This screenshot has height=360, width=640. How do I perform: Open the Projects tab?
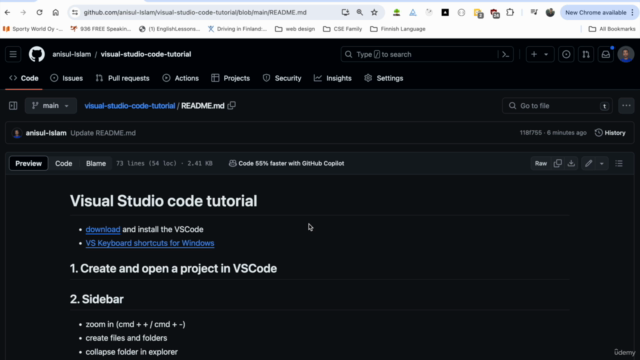(x=231, y=78)
